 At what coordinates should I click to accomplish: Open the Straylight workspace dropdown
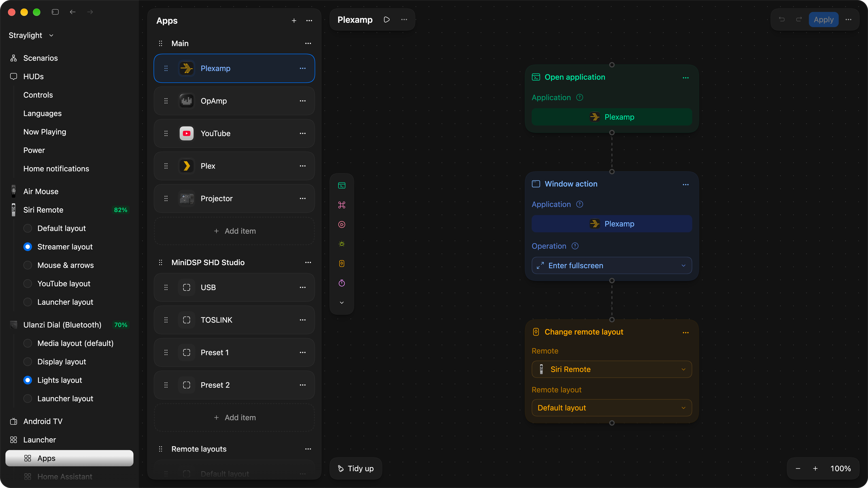31,35
